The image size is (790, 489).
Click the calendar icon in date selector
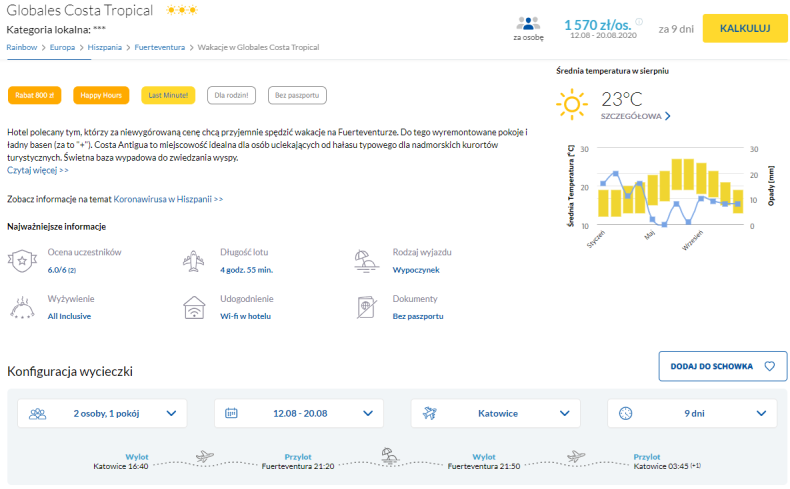(231, 413)
